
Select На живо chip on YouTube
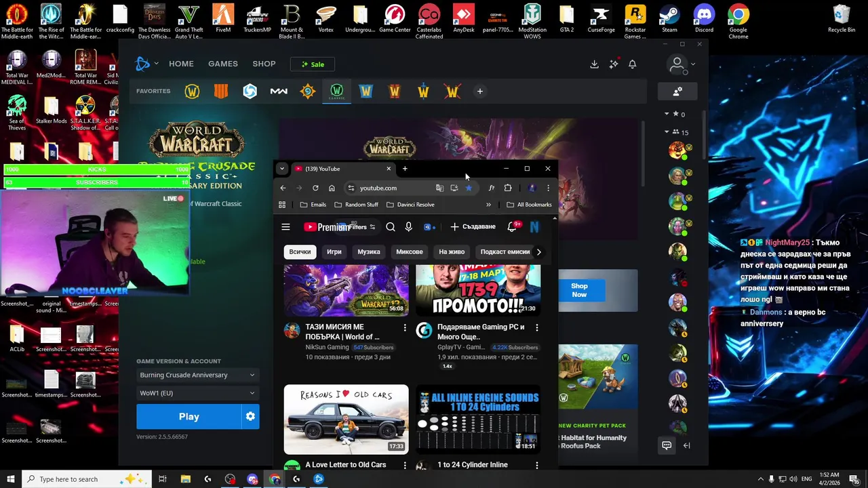[452, 251]
